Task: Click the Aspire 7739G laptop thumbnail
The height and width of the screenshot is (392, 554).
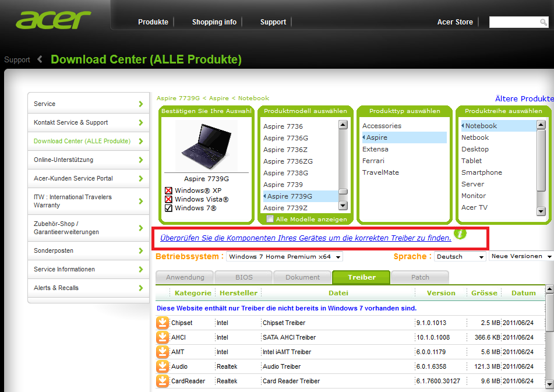Action: pos(206,146)
